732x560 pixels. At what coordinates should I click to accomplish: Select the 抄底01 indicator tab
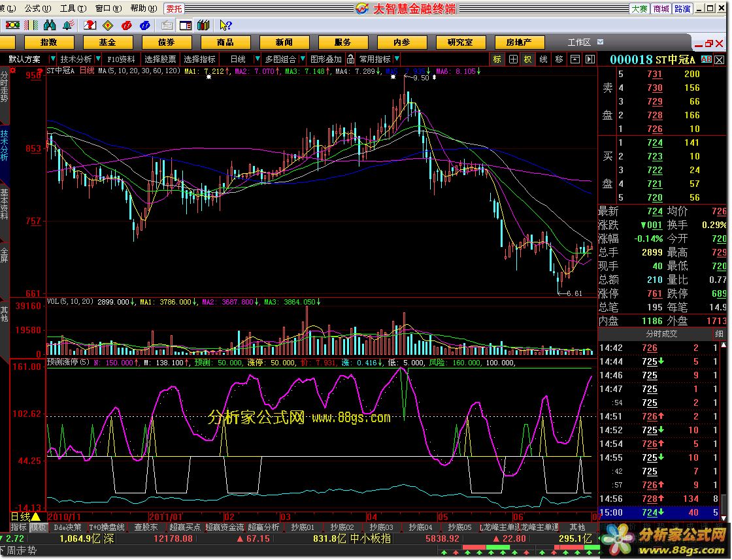coord(303,527)
